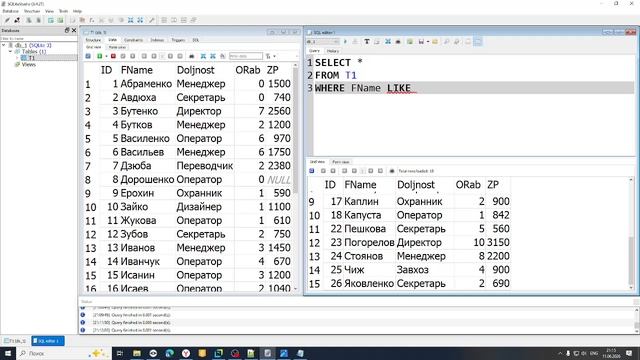
Task: Open the database selector dropdown in SQL editor
Action: pyautogui.click(x=322, y=42)
